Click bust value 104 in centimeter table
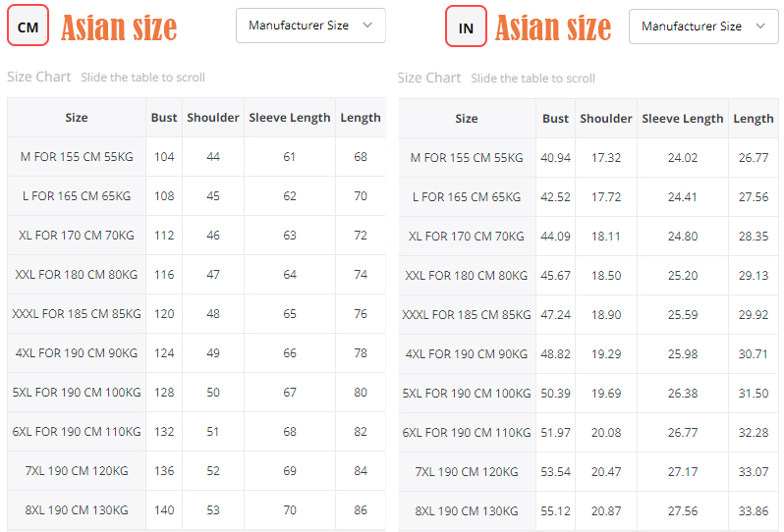 [x=164, y=157]
